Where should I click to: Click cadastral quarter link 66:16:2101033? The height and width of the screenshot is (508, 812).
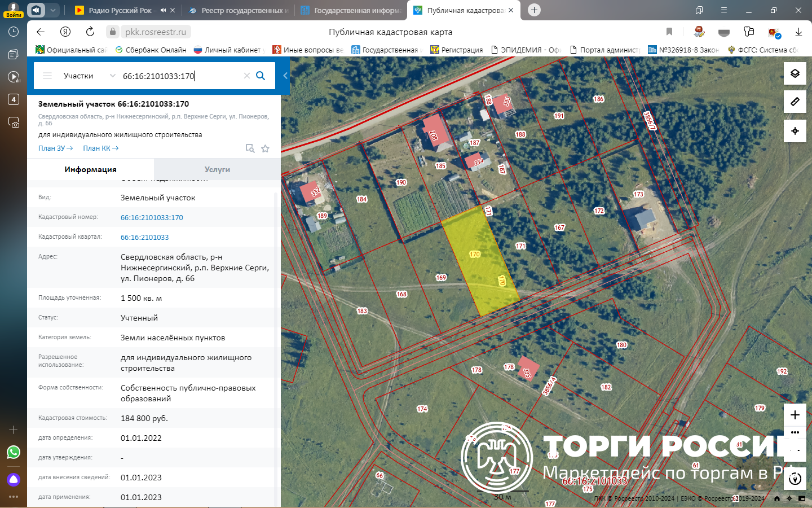144,238
